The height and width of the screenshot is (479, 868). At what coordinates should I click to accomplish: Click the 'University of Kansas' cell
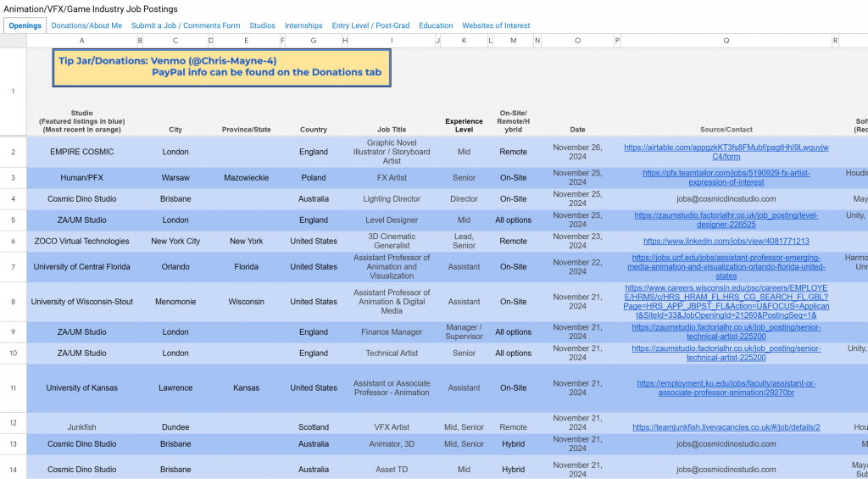click(x=82, y=387)
